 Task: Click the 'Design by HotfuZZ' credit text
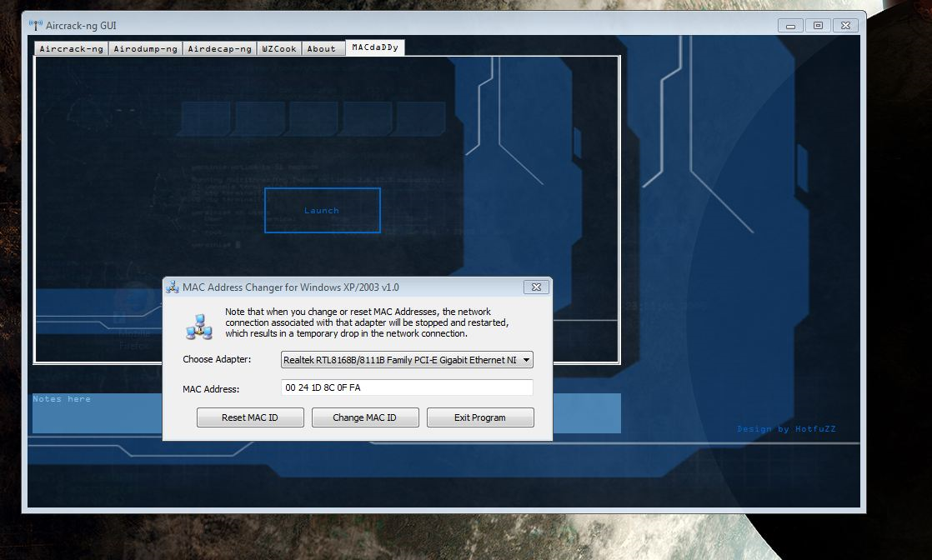[x=786, y=429]
